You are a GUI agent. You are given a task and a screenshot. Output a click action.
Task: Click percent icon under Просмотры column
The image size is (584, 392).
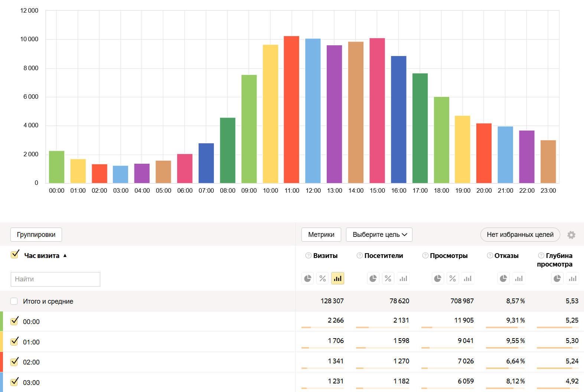(453, 278)
